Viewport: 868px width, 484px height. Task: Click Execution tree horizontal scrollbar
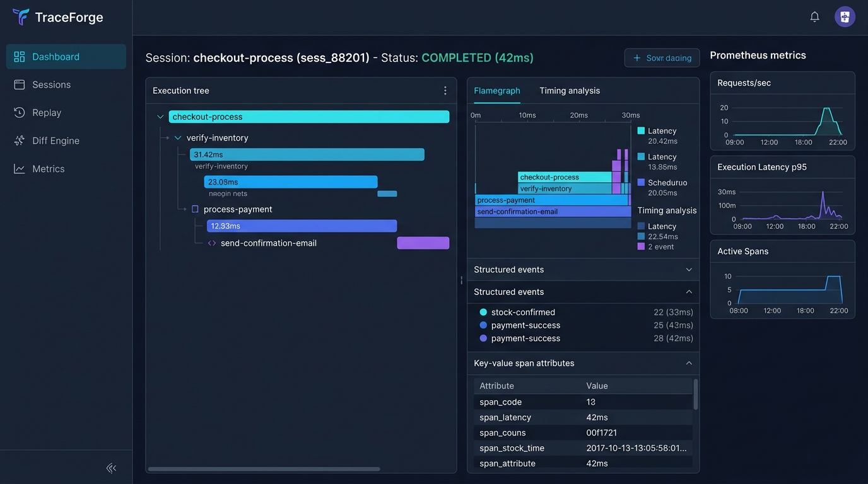point(264,469)
